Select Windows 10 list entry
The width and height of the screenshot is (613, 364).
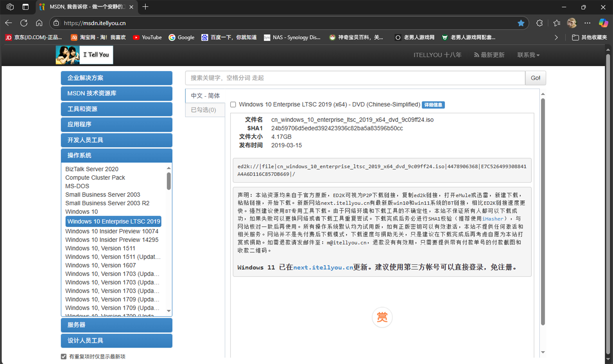coord(82,212)
